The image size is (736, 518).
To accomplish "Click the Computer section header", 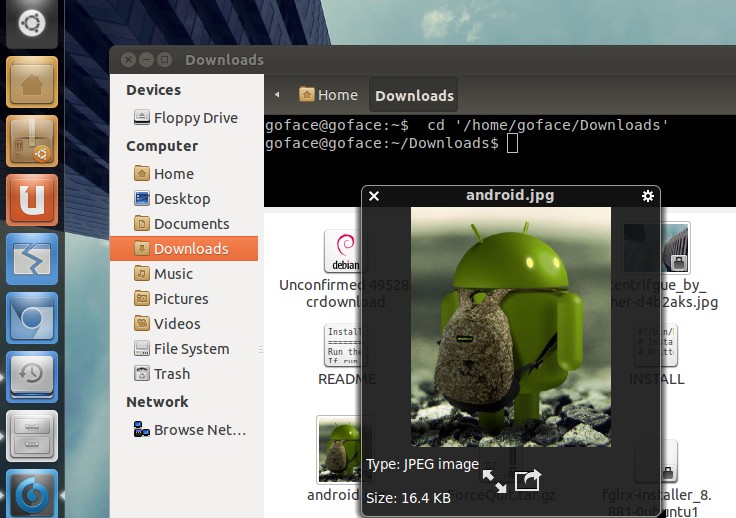I will click(x=162, y=146).
